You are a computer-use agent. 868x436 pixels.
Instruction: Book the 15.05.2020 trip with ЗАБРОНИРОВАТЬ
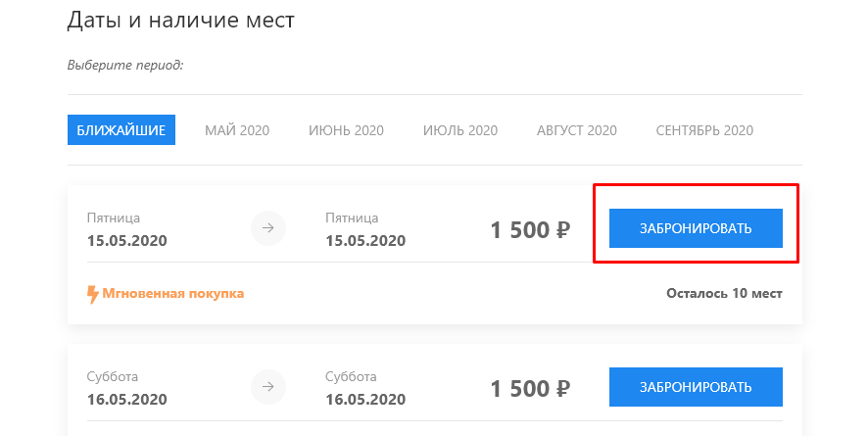pos(696,228)
